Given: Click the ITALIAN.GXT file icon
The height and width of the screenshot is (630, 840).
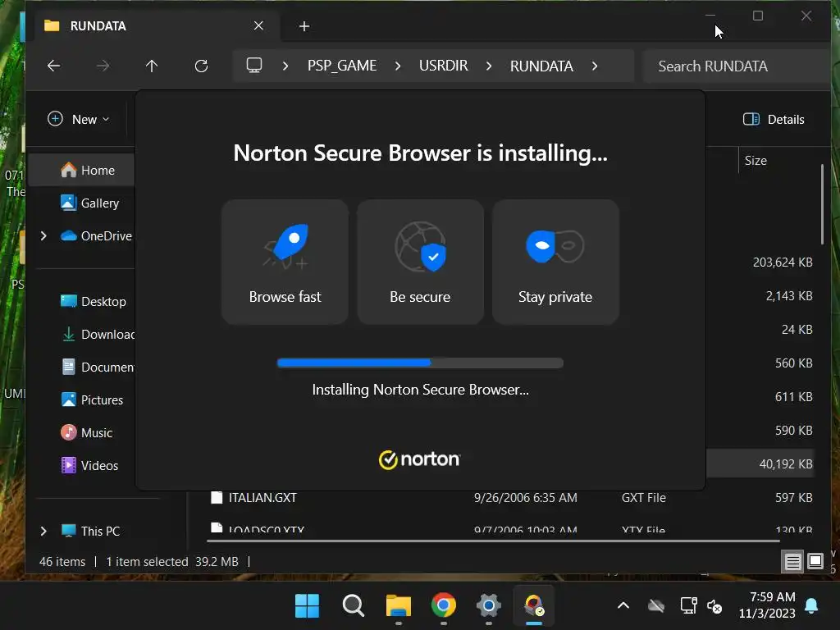Looking at the screenshot, I should (x=217, y=498).
